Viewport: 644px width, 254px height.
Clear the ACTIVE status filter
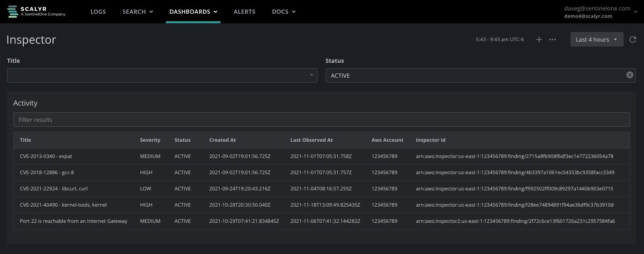[629, 75]
